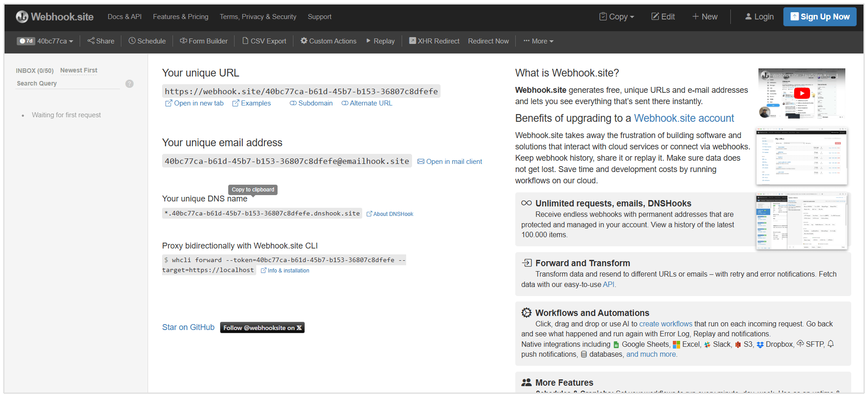Click the S3 integration icon
Viewport: 868px width, 397px height.
coord(738,345)
